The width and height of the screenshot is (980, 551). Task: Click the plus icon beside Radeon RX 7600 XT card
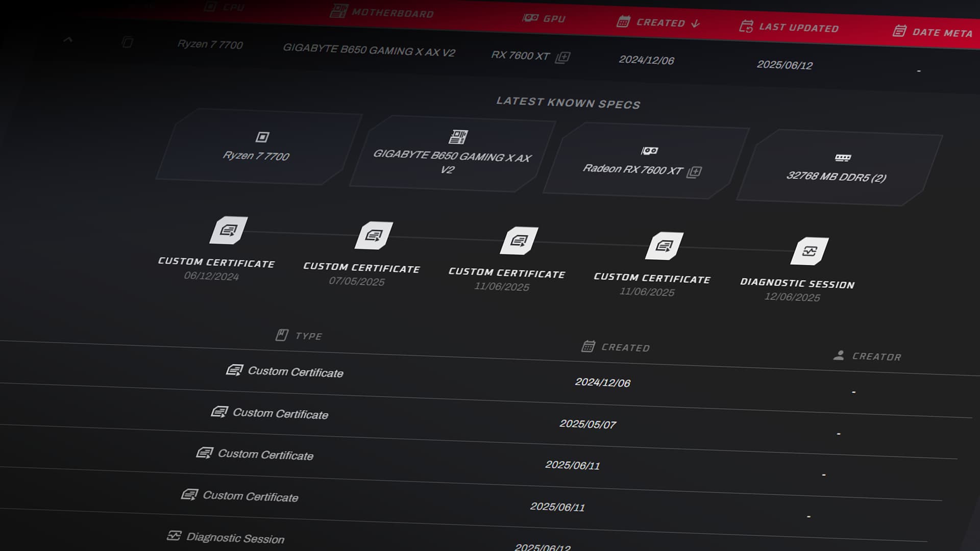coord(694,172)
